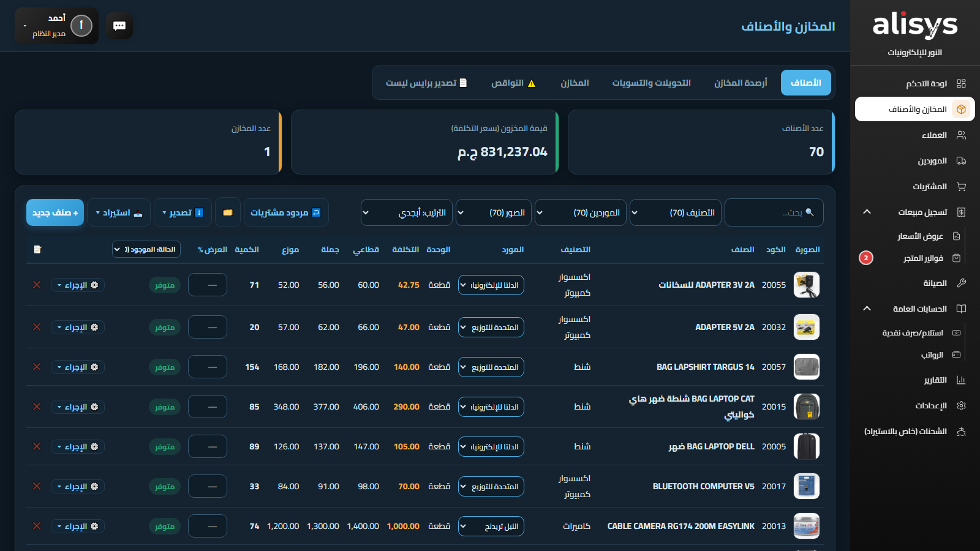Click the truck icon beside الموردين
This screenshot has height=551, width=980.
[961, 160]
